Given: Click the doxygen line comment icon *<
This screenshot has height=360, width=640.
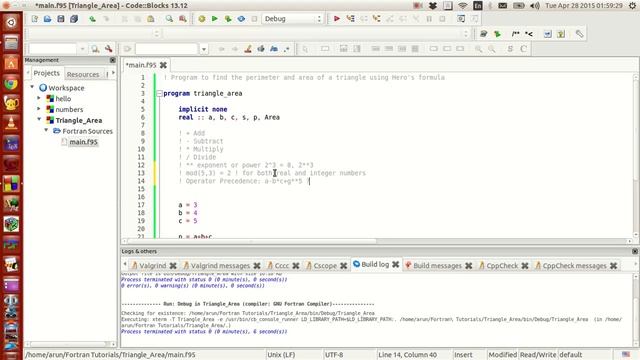Looking at the screenshot, I should point(529,34).
